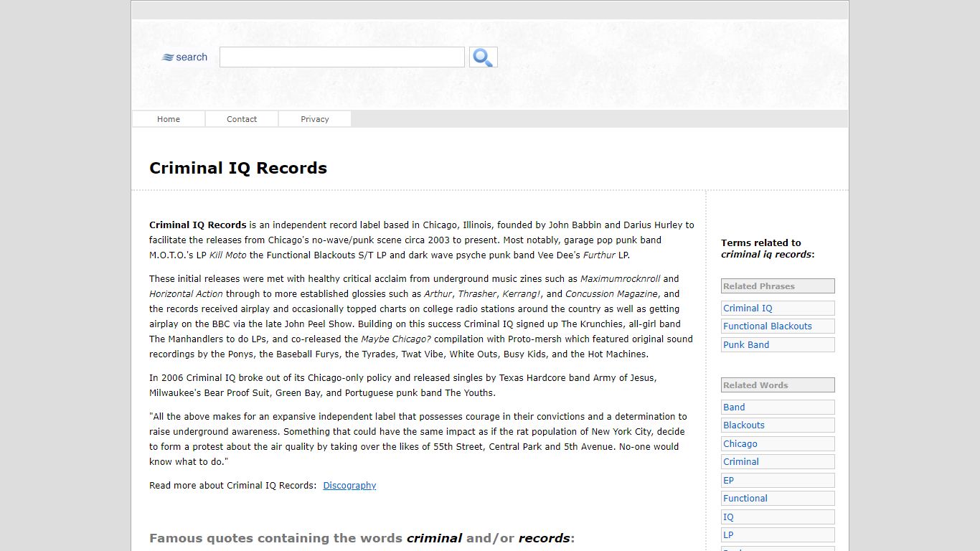The image size is (980, 551).
Task: Click the italic album title Kill Moto
Action: coord(227,255)
